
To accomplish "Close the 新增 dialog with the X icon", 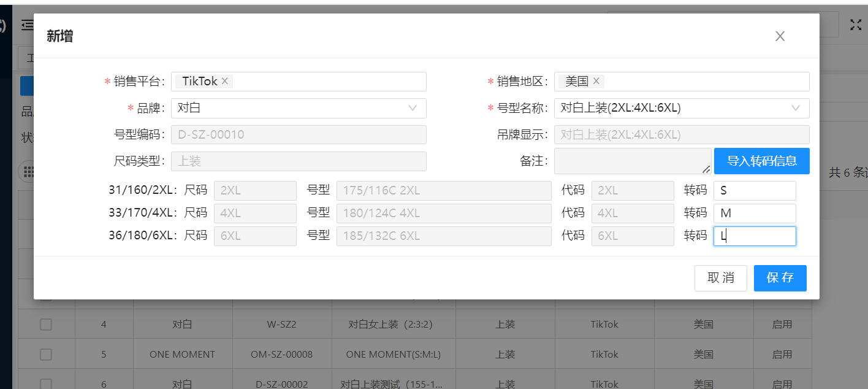I will coord(780,36).
